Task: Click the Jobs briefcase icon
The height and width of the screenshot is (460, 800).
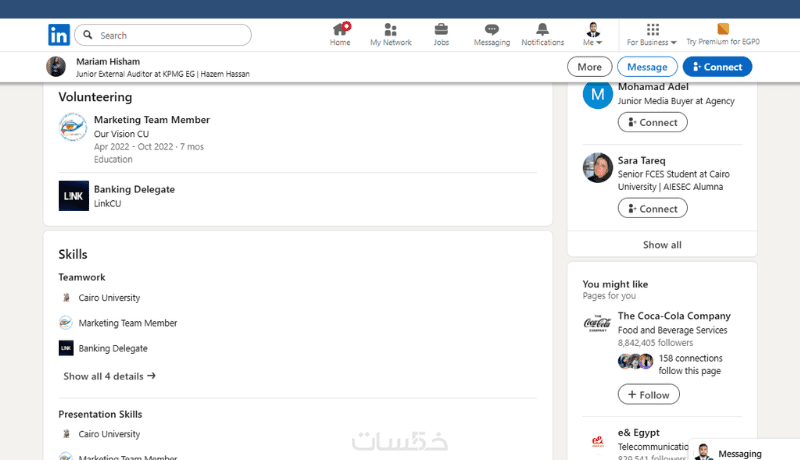Action: [441, 30]
